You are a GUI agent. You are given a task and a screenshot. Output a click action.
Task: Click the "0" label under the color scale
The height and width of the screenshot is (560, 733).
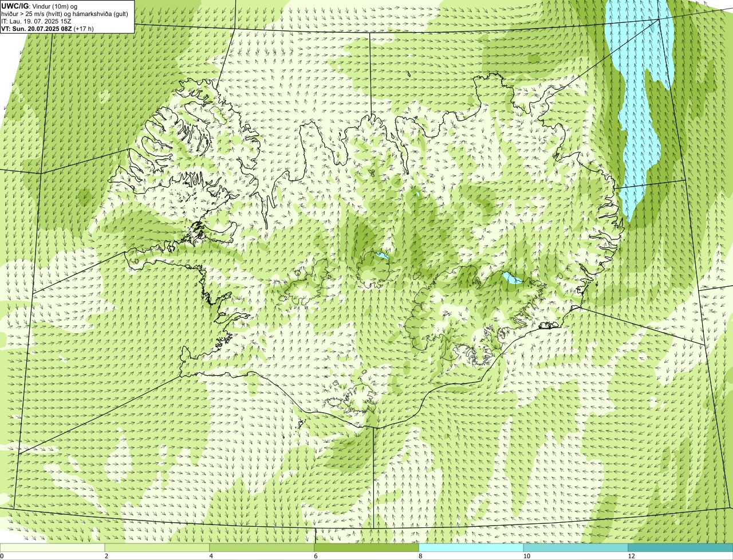[x=2, y=556]
